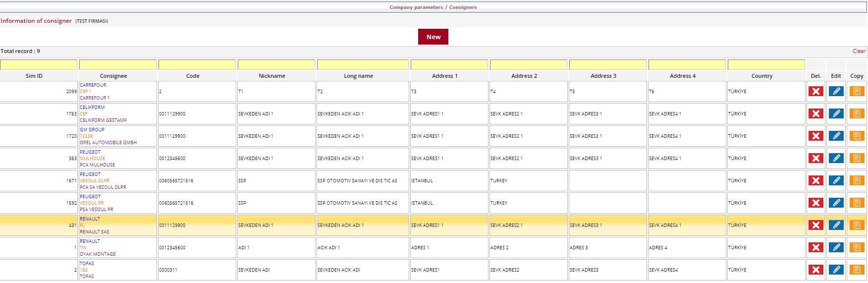Sort by Code column header
The height and width of the screenshot is (283, 868).
coord(193,76)
